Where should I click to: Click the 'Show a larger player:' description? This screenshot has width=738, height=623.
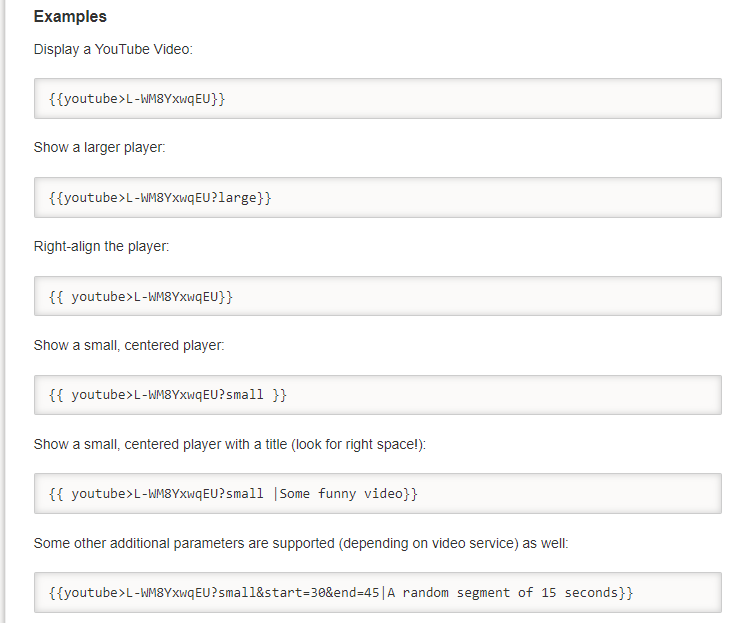tap(99, 147)
